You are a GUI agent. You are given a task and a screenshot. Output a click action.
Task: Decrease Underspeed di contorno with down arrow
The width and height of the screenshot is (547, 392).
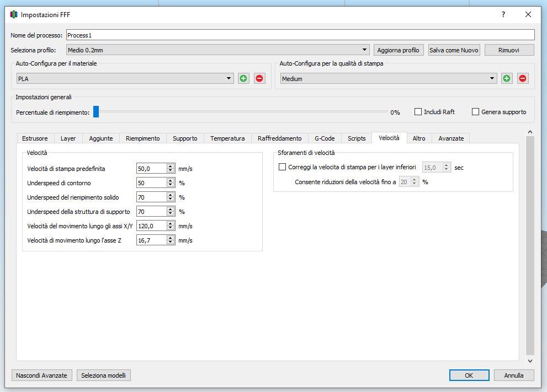(171, 185)
